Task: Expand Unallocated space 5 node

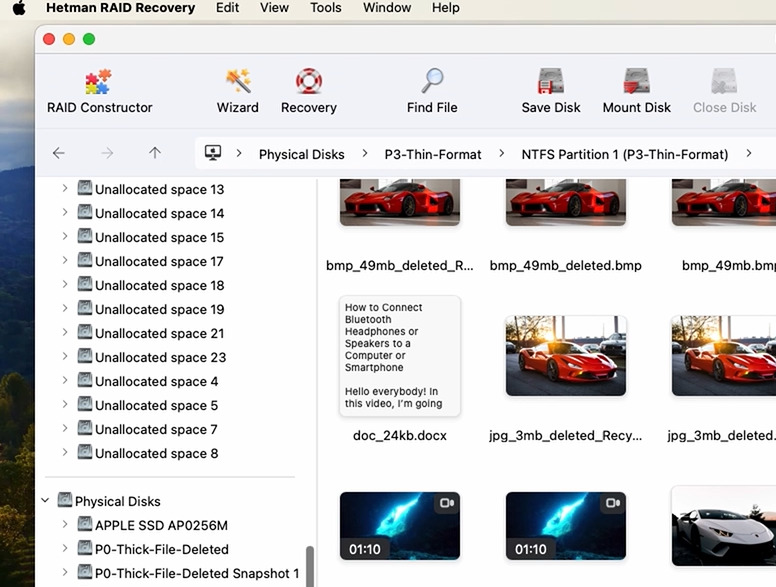Action: (x=65, y=404)
